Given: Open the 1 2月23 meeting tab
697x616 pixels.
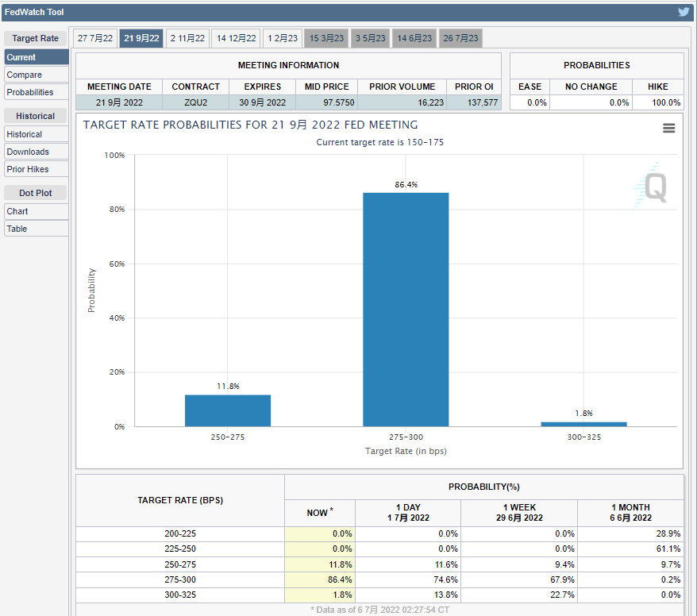Looking at the screenshot, I should pos(283,38).
